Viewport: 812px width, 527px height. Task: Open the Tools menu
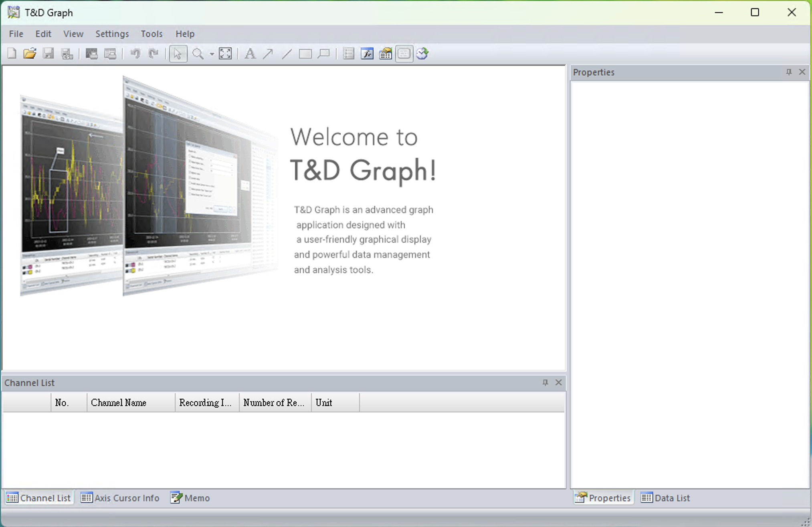tap(151, 34)
